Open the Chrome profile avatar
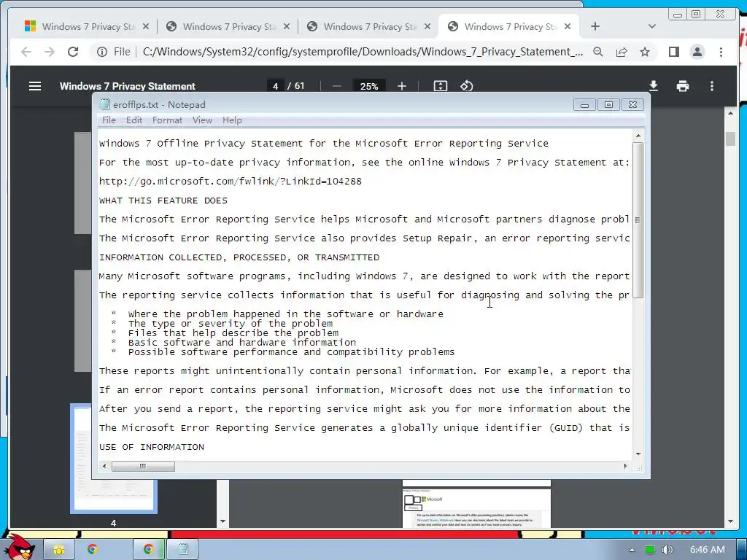The width and height of the screenshot is (747, 560). click(x=697, y=52)
